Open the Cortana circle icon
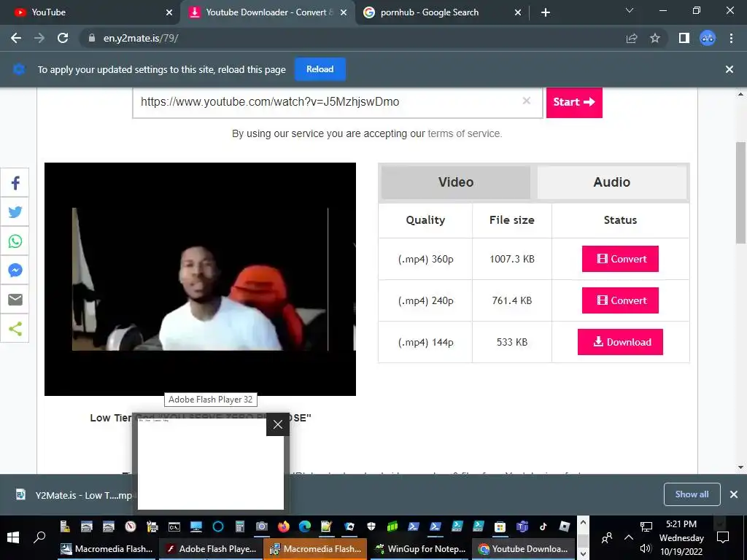The image size is (747, 560). [x=217, y=526]
